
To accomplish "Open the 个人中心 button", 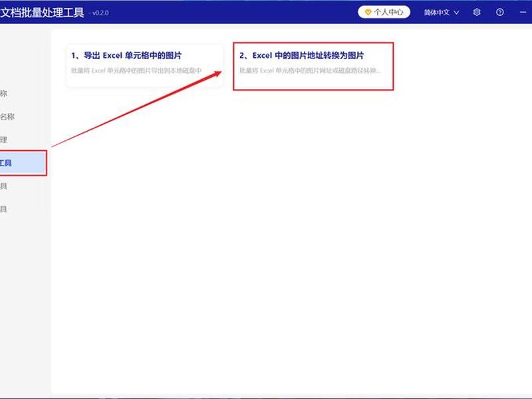I will [x=384, y=13].
